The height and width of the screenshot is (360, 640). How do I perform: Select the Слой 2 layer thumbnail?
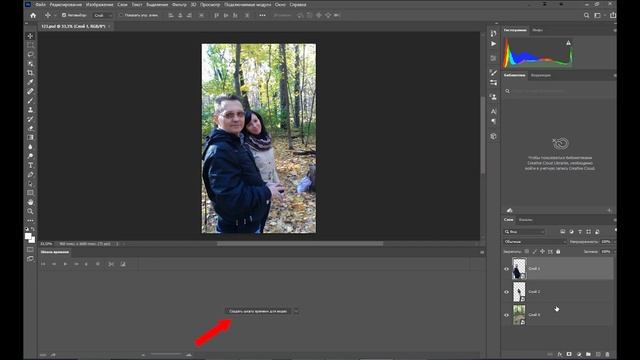519,292
